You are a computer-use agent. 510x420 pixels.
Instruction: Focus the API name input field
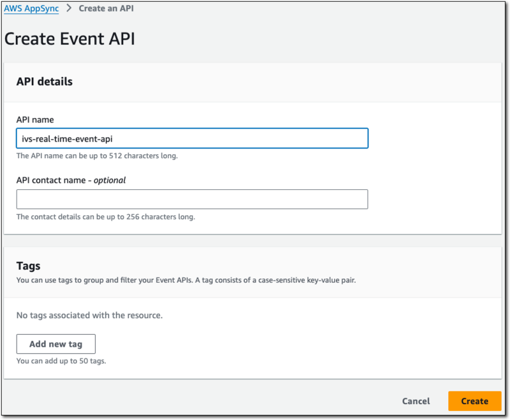point(191,138)
